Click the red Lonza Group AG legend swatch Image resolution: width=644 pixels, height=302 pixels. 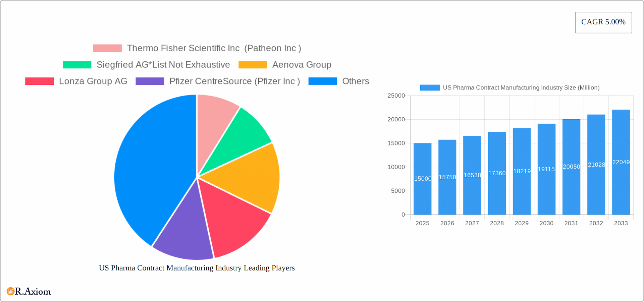point(39,81)
